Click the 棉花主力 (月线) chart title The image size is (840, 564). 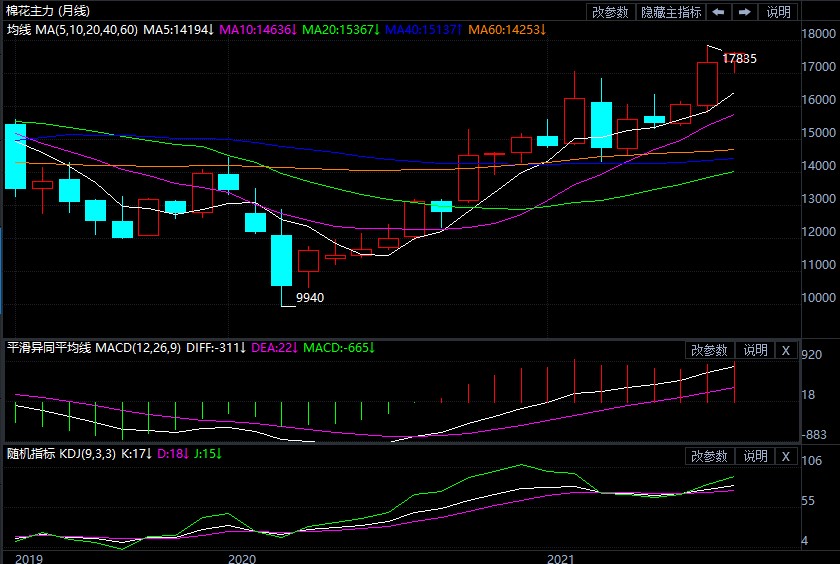48,11
